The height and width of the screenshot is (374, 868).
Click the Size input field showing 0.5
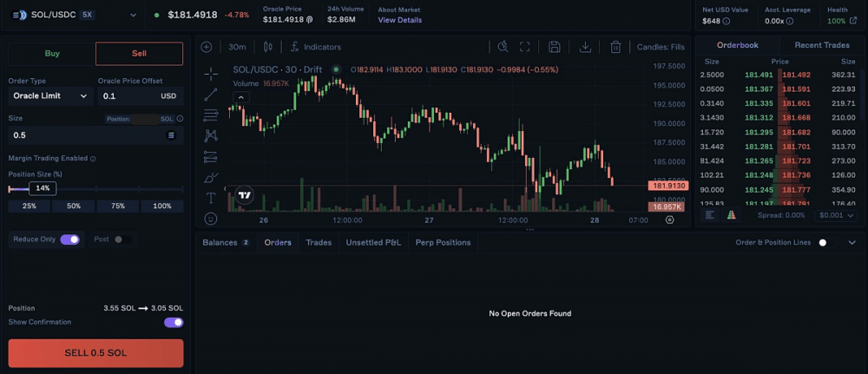click(x=95, y=135)
